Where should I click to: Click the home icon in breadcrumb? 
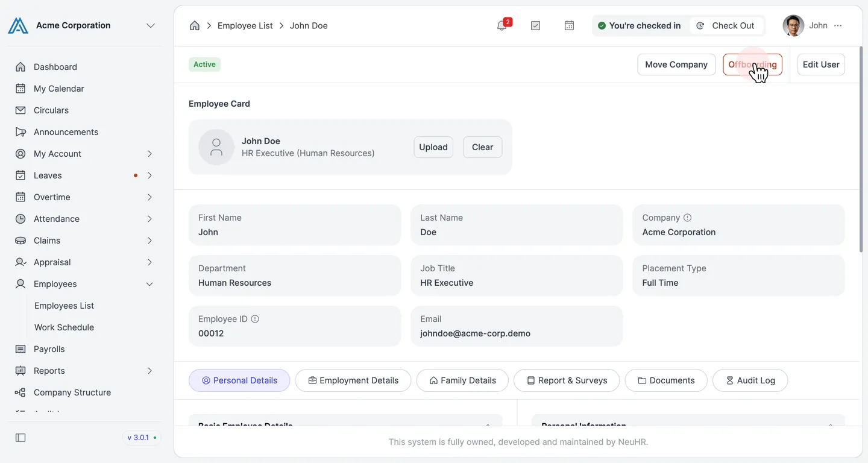[195, 25]
